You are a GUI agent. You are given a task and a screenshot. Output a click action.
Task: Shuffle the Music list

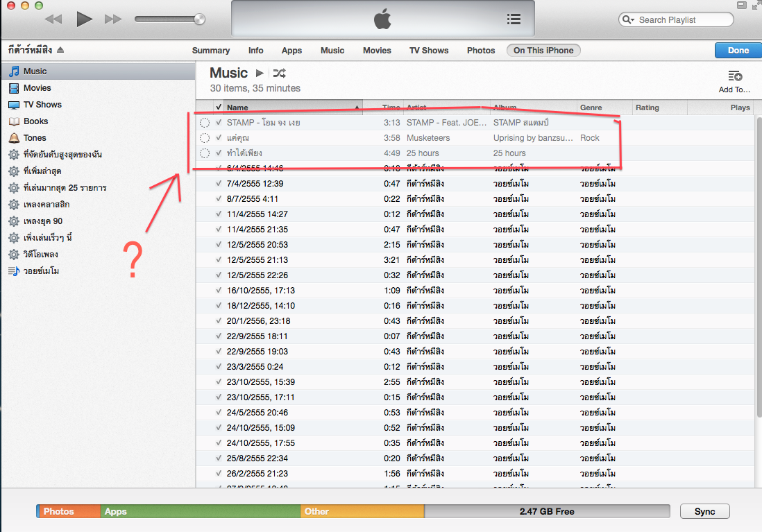click(280, 73)
